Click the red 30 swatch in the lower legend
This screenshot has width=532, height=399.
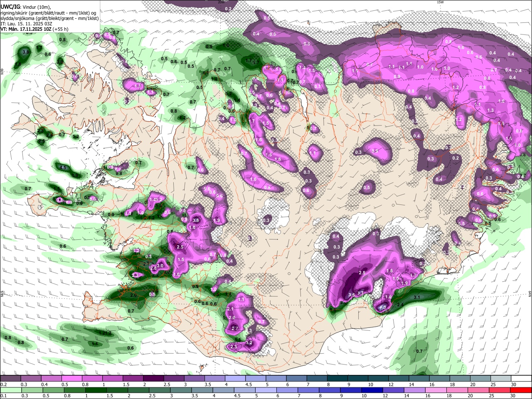(x=522, y=390)
